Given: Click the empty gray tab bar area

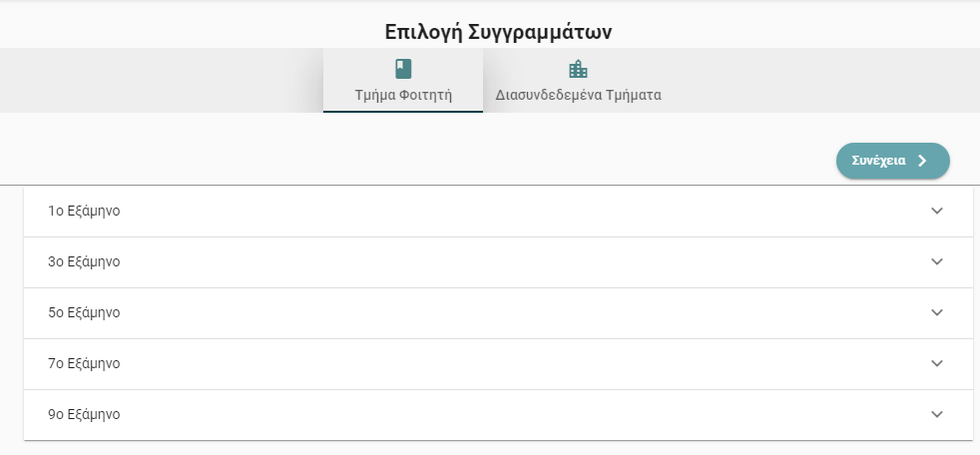Looking at the screenshot, I should pos(162,81).
